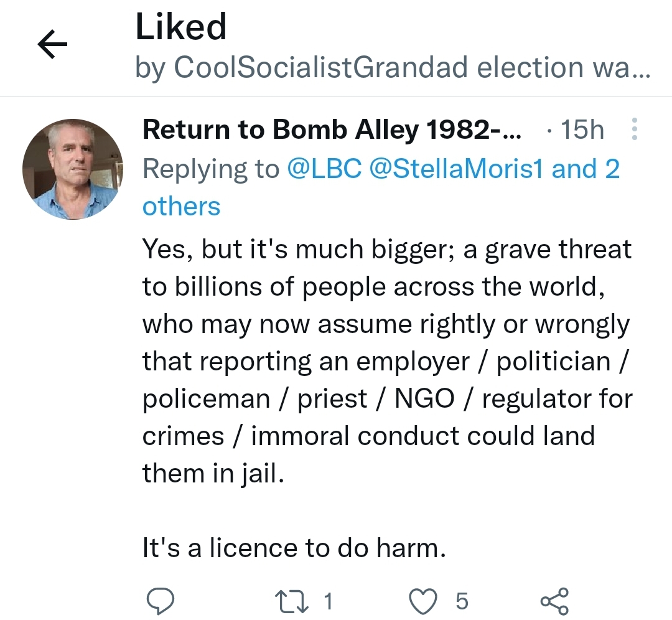Tap "and 2" after @StellaMoris1
The image size is (672, 620).
[586, 169]
